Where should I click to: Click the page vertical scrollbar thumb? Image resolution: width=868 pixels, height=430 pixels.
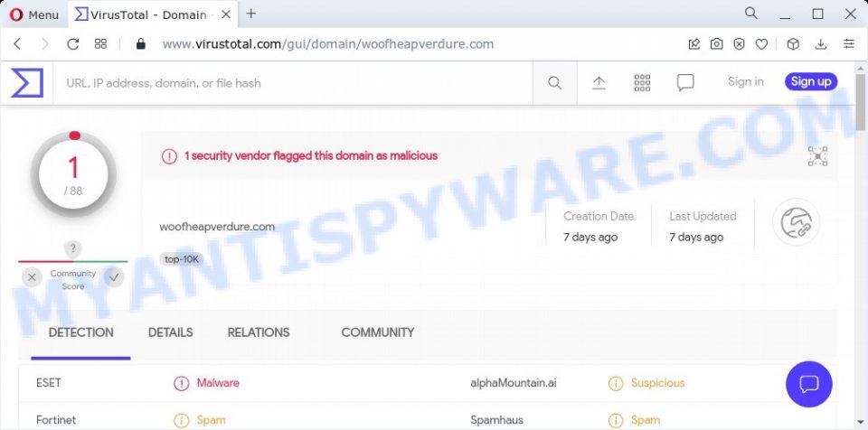point(861,102)
